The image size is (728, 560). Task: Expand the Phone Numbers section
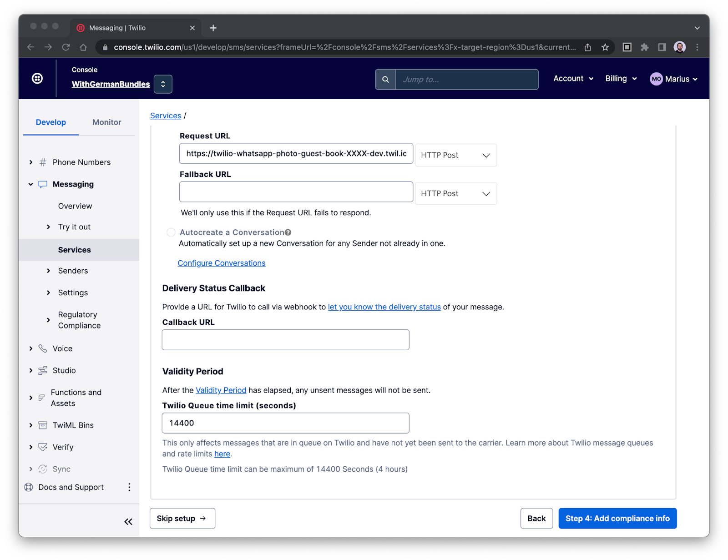click(31, 162)
